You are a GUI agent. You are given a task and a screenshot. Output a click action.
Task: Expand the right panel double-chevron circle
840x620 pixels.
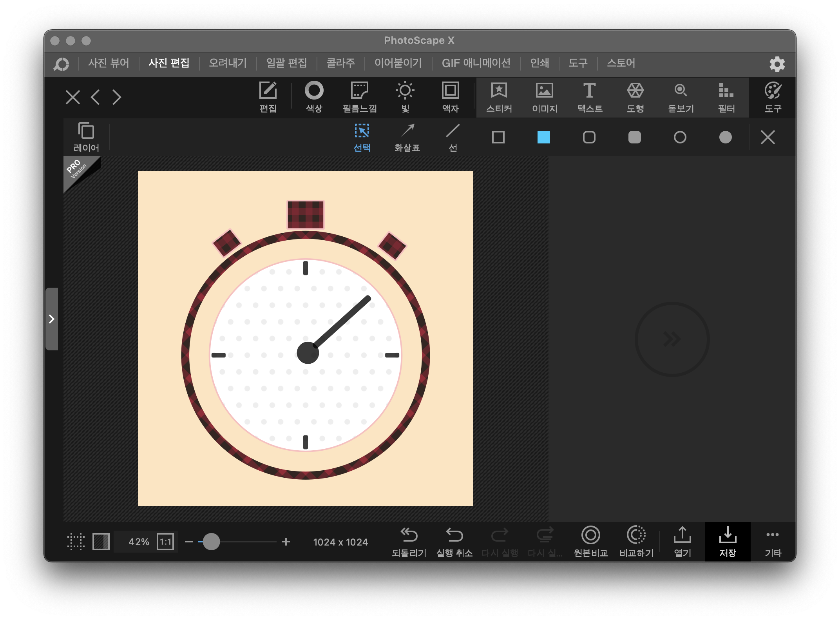pyautogui.click(x=672, y=339)
